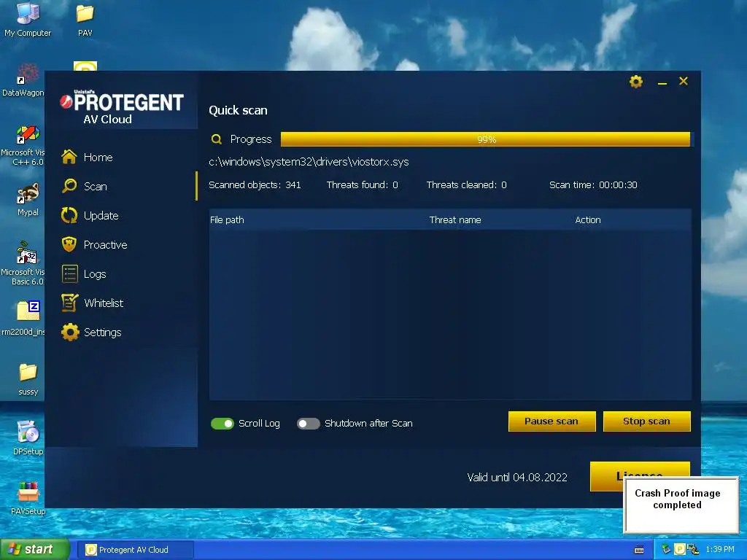The image size is (747, 560).
Task: Click the viostorx.sys file path text
Action: coord(309,162)
